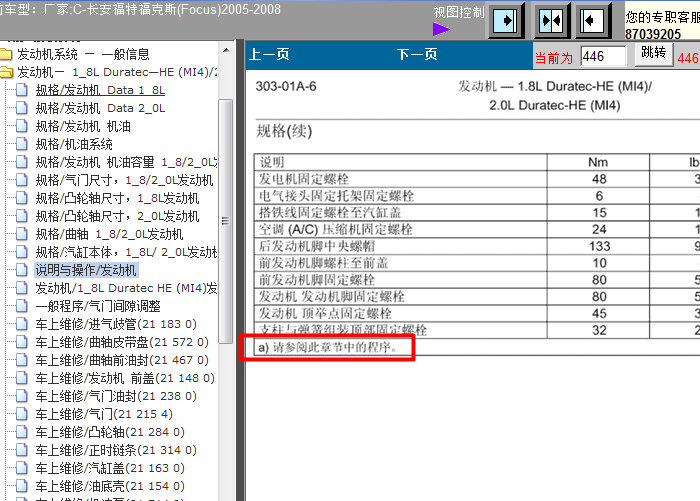
Task: Click page icon beside 车上维修/进气歧管
Action: (21, 324)
